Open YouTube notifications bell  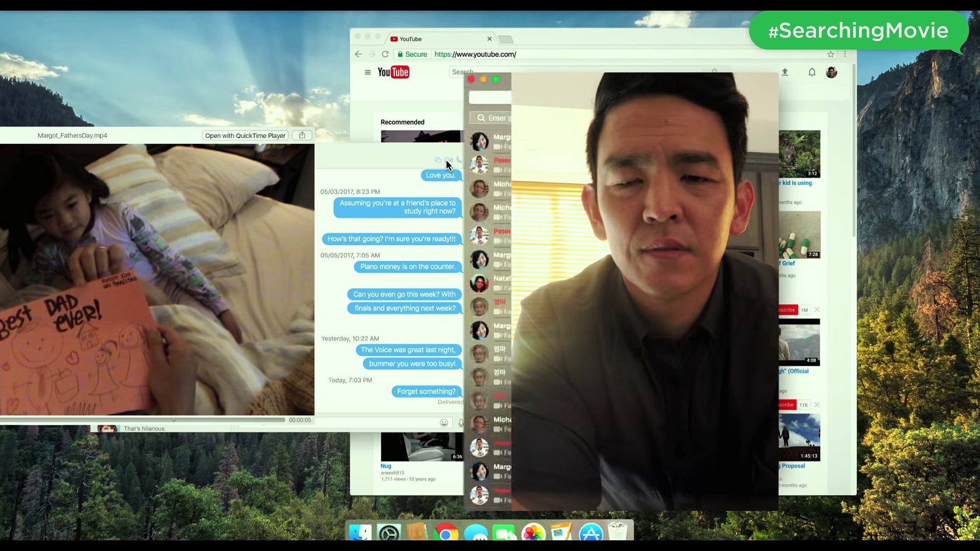[812, 72]
